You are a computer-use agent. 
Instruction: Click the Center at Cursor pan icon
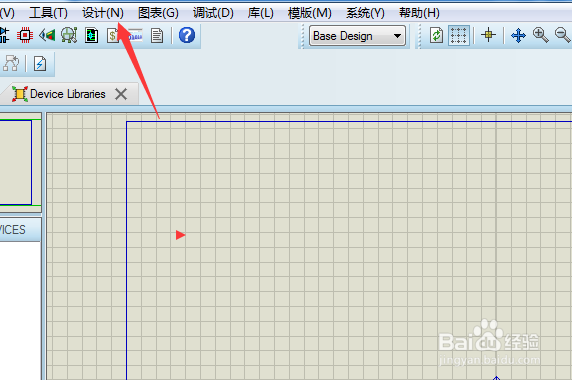point(518,36)
